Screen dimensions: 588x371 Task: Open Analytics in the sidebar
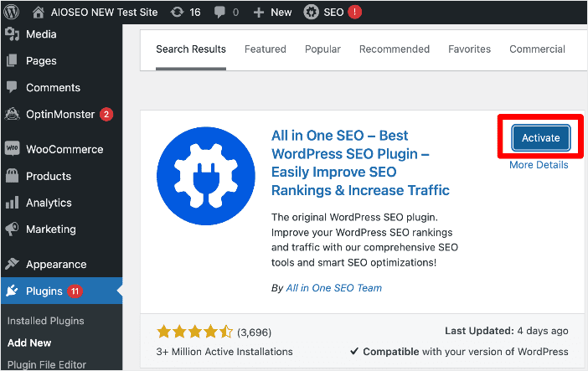coord(49,203)
